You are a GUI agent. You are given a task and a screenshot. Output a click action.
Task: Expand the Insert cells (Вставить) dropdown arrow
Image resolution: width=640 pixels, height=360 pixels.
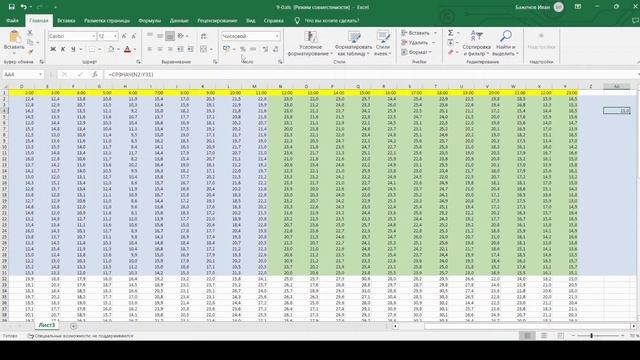[x=435, y=33]
